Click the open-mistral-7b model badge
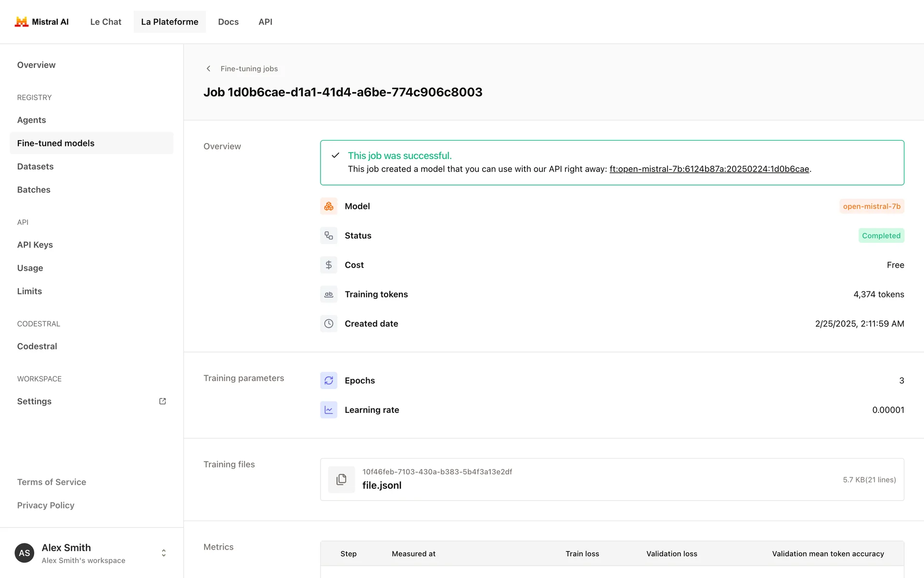 click(x=871, y=206)
